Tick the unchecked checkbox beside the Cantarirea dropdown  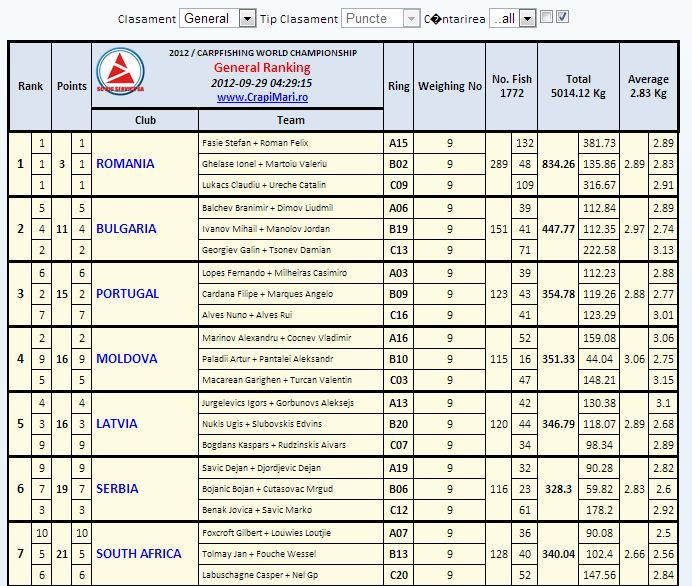click(546, 17)
